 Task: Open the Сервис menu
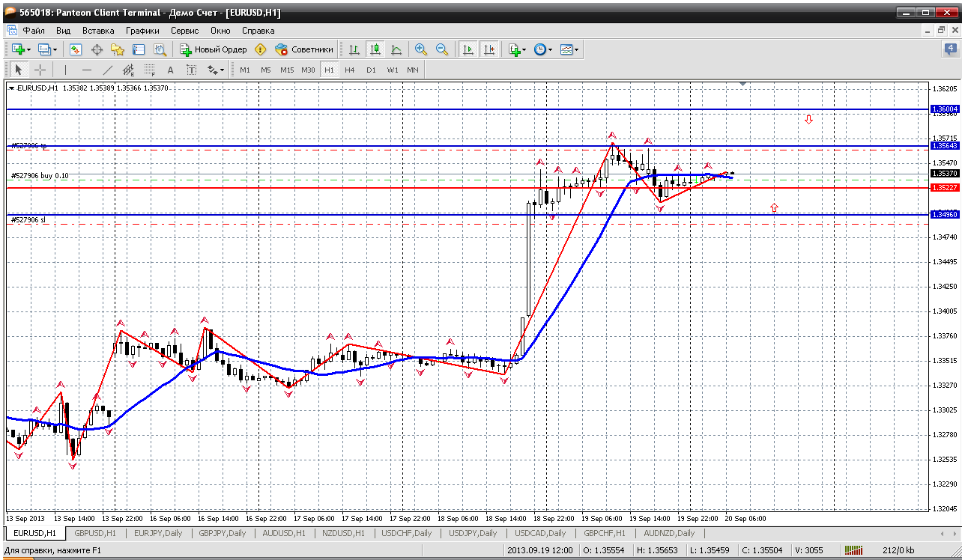pyautogui.click(x=185, y=31)
